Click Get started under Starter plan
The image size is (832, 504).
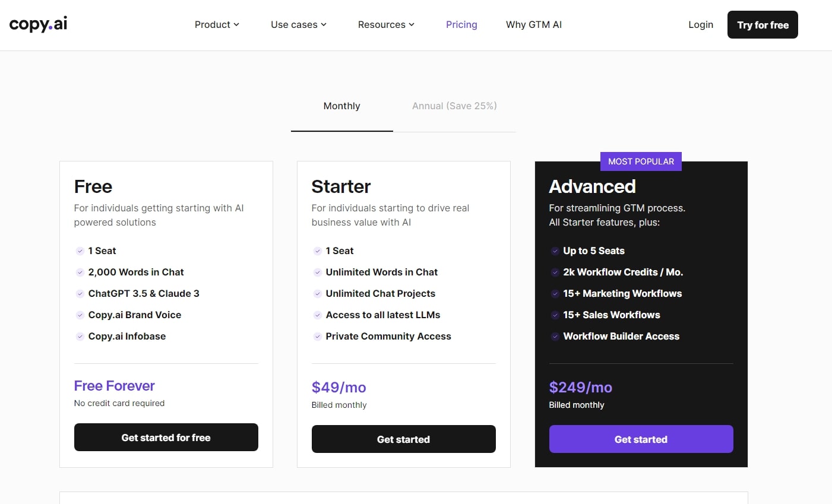pyautogui.click(x=404, y=439)
